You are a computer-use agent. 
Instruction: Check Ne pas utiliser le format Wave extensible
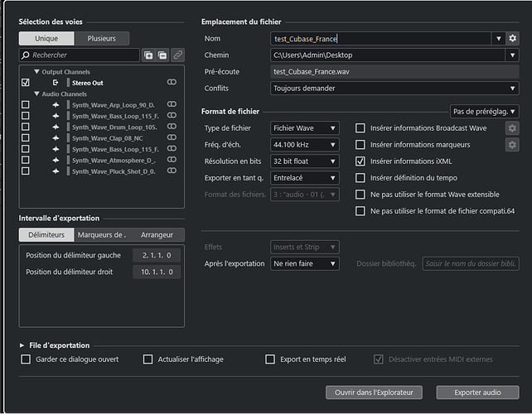[360, 195]
